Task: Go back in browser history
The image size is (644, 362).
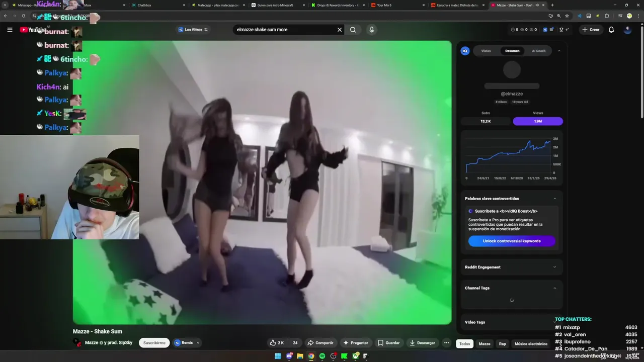Action: (x=6, y=16)
